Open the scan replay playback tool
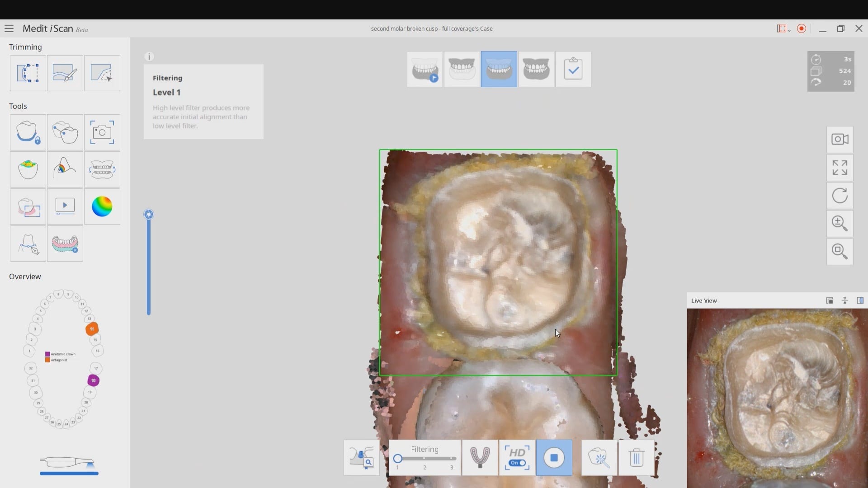 coord(65,206)
